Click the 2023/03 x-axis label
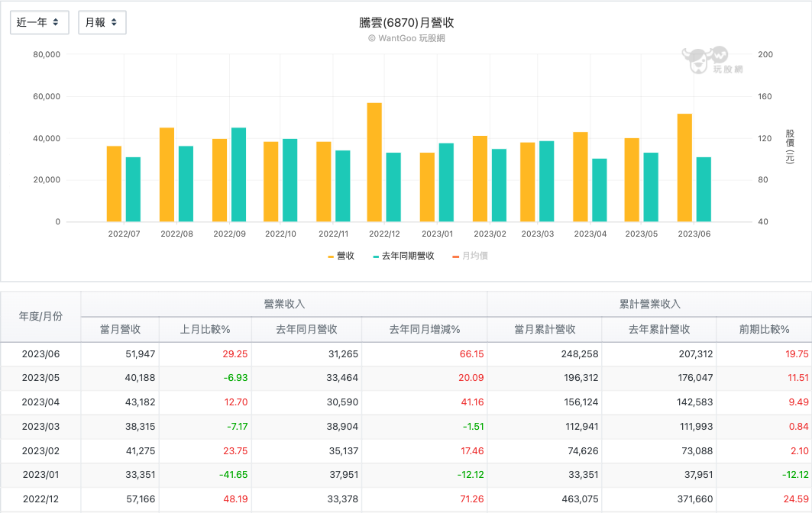812x513 pixels. tap(538, 234)
